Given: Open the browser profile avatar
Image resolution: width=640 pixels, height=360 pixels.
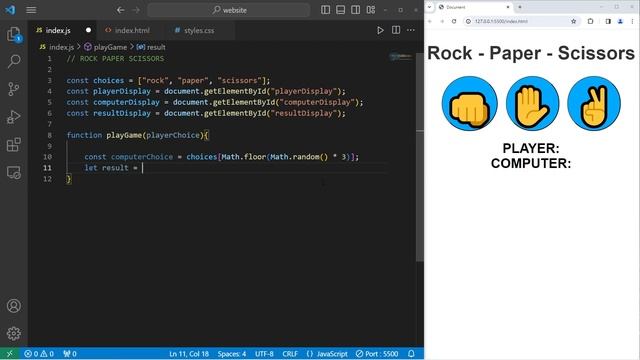Looking at the screenshot, I should [620, 21].
